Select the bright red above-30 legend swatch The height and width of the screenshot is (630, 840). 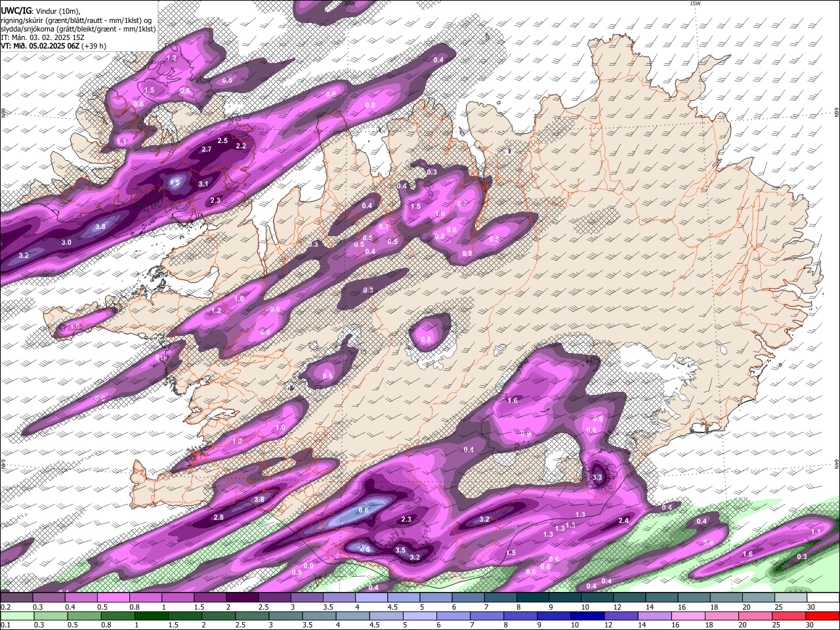point(821,616)
